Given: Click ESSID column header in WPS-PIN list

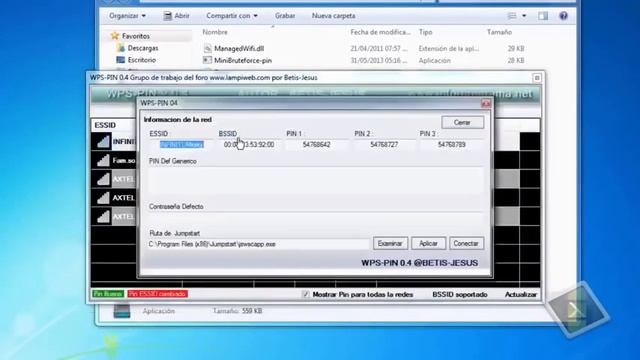Looking at the screenshot, I should tap(105, 125).
